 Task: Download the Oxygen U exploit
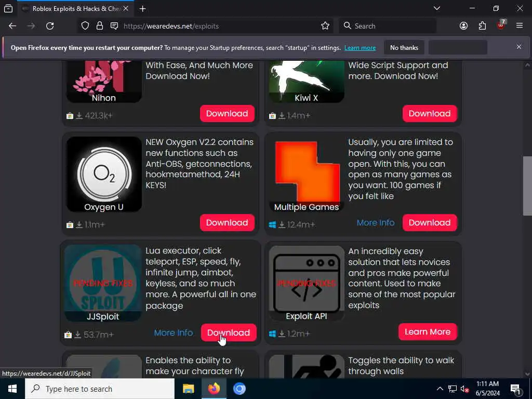(227, 222)
